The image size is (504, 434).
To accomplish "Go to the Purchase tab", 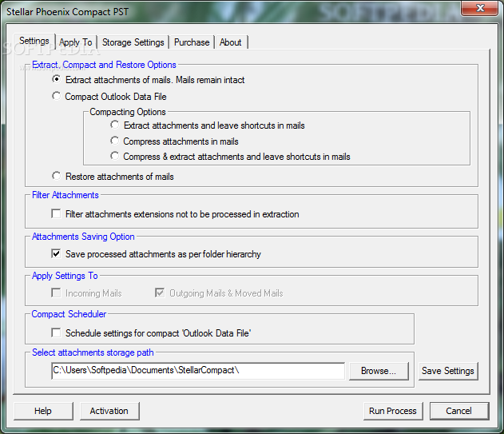I will [192, 42].
